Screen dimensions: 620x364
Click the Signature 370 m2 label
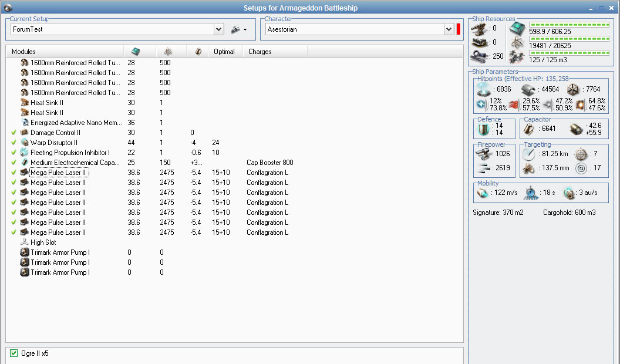[498, 213]
